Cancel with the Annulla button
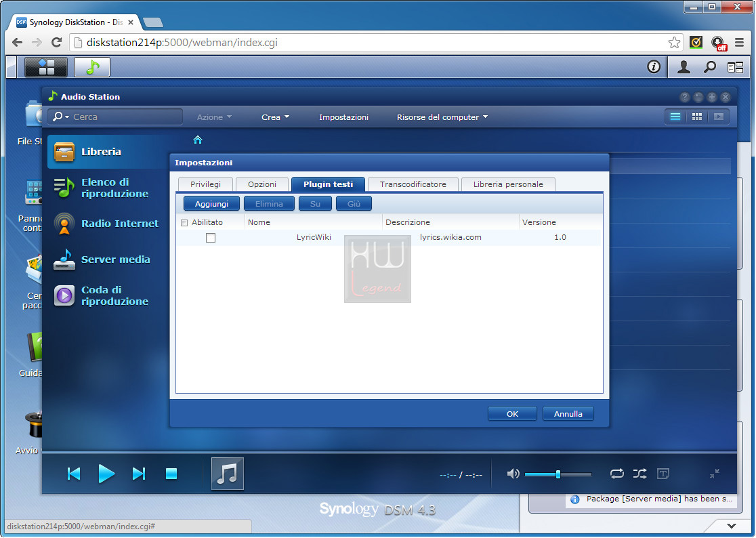The width and height of the screenshot is (756, 538). (x=568, y=413)
